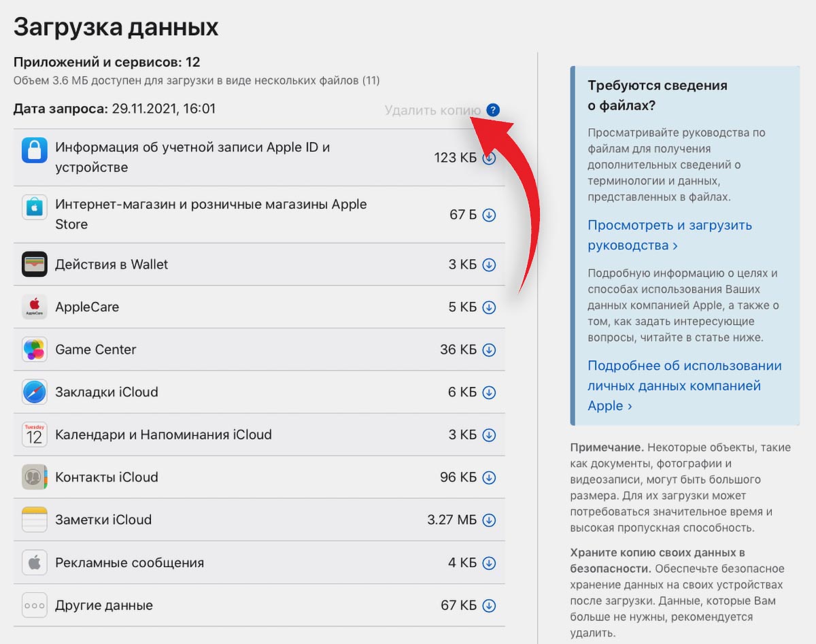Download the Рекламные сообщения file
816x644 pixels.
(489, 563)
